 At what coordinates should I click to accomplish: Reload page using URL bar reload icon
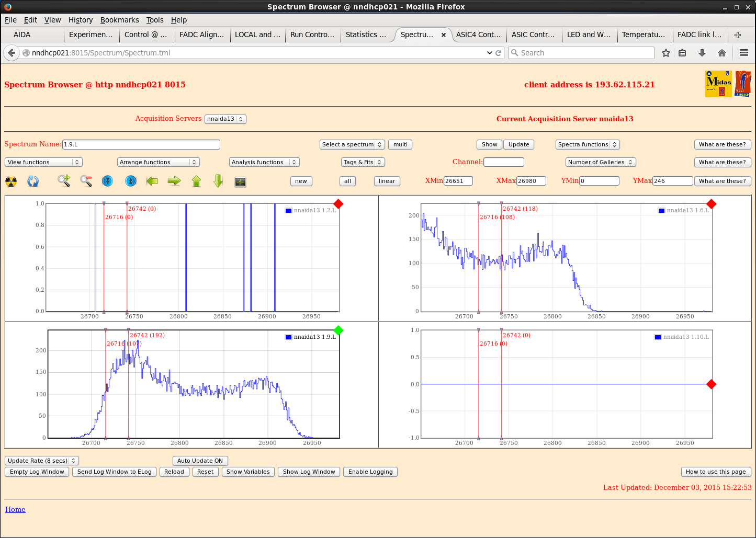click(499, 53)
